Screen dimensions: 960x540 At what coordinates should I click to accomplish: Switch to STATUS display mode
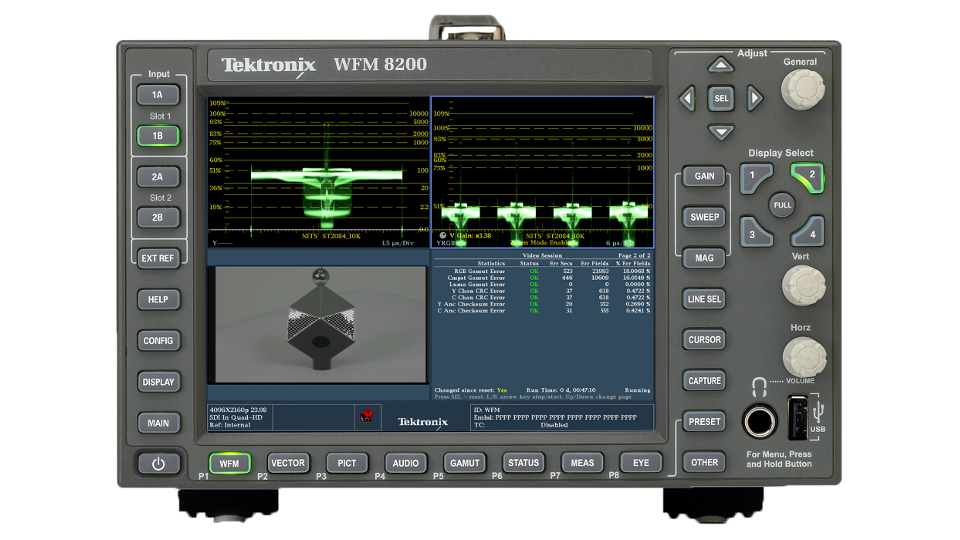[x=523, y=463]
